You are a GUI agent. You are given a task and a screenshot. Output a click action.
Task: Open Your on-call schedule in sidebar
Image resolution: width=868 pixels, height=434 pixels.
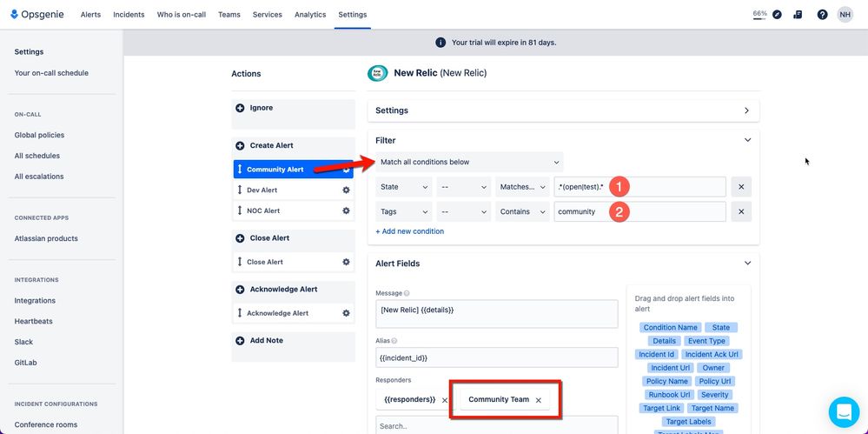pos(51,72)
